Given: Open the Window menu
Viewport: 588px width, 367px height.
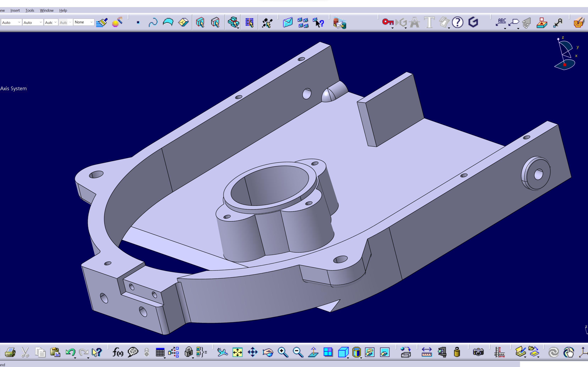Looking at the screenshot, I should click(x=47, y=10).
